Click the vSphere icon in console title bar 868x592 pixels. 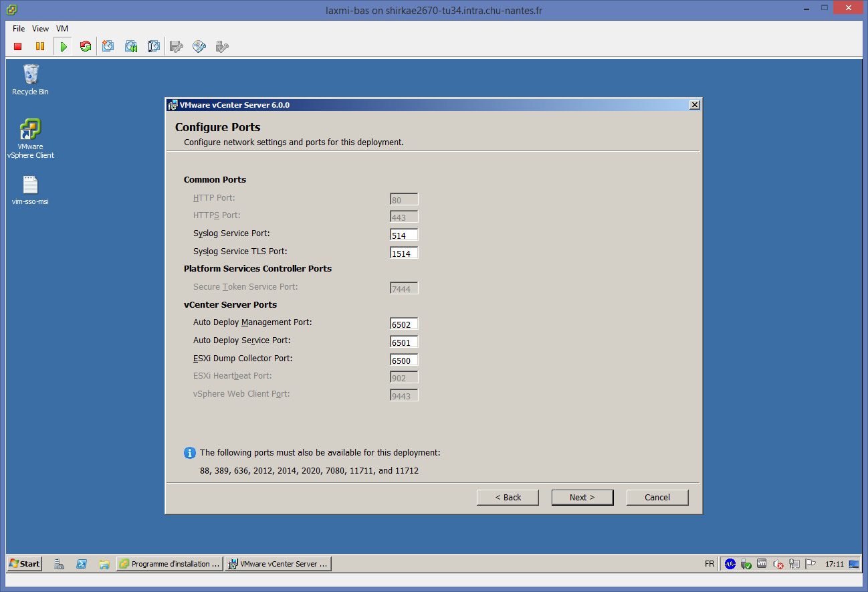(x=12, y=10)
